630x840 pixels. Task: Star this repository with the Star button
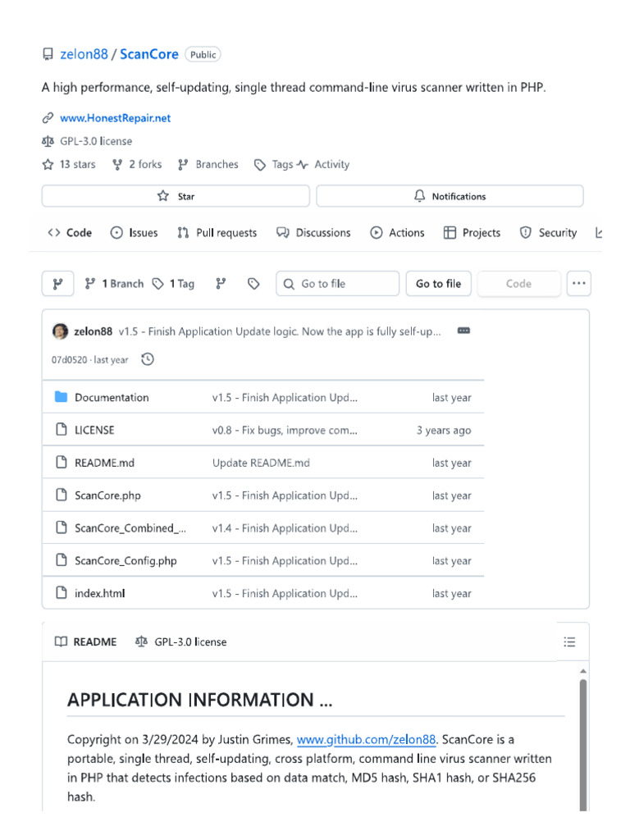point(176,196)
